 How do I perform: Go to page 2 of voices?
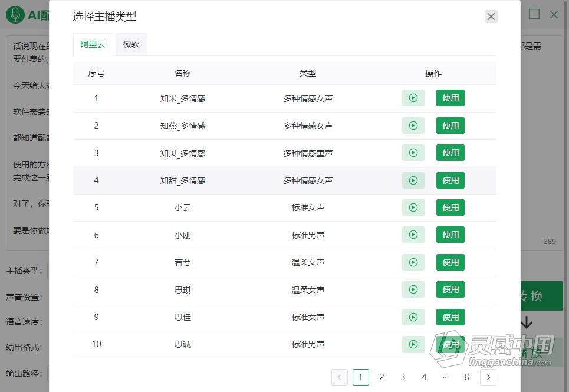point(381,377)
